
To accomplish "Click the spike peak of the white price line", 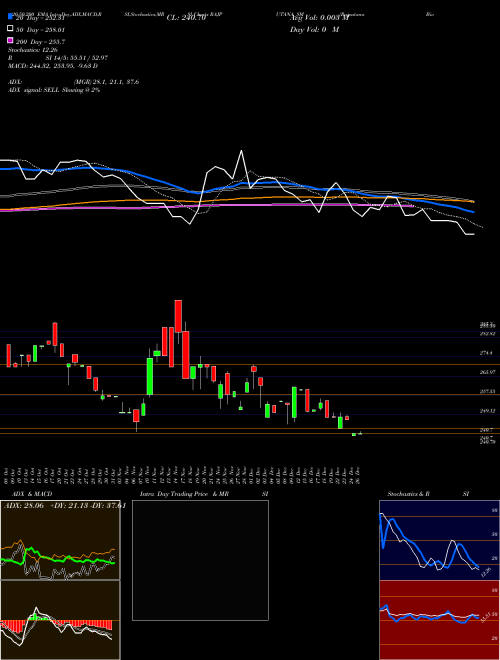I will pos(242,151).
